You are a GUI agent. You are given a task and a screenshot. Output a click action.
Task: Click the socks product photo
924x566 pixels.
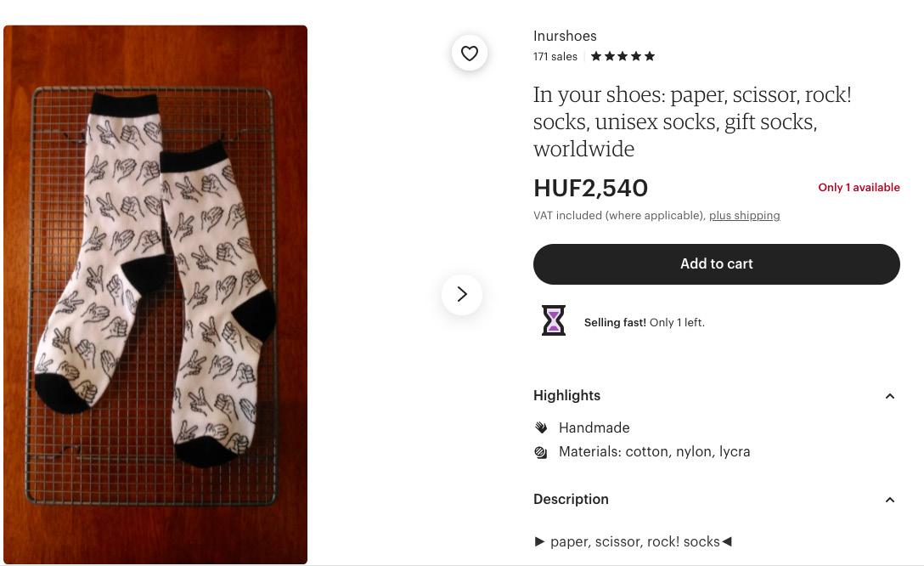(x=155, y=295)
